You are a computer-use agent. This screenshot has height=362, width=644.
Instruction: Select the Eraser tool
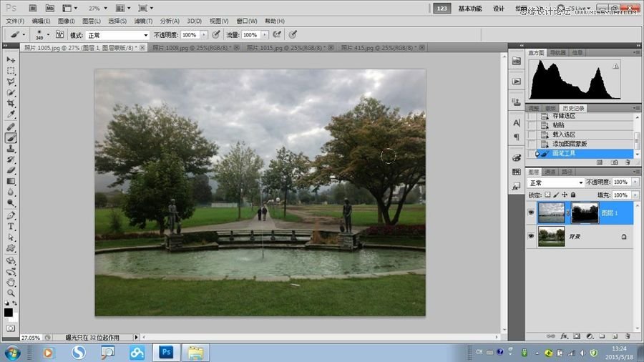(x=11, y=170)
